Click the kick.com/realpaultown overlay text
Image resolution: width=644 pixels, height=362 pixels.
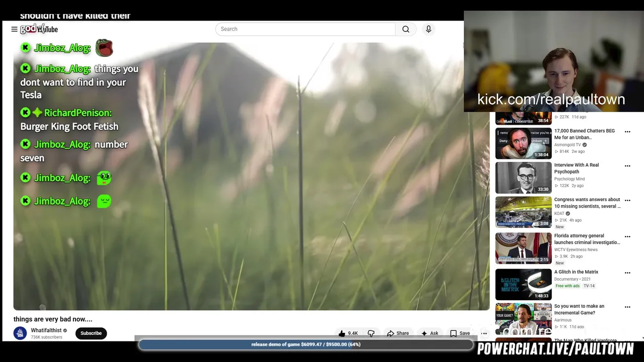click(x=551, y=99)
